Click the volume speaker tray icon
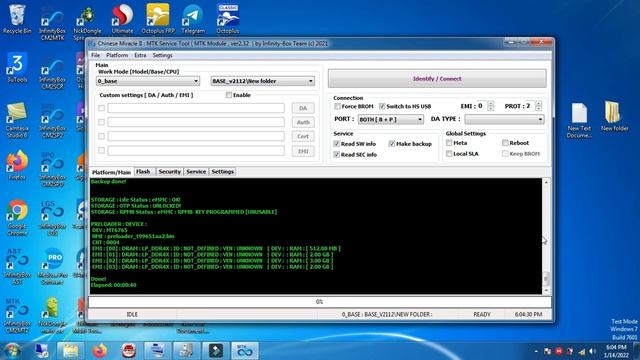The height and width of the screenshot is (360, 640). click(x=592, y=351)
